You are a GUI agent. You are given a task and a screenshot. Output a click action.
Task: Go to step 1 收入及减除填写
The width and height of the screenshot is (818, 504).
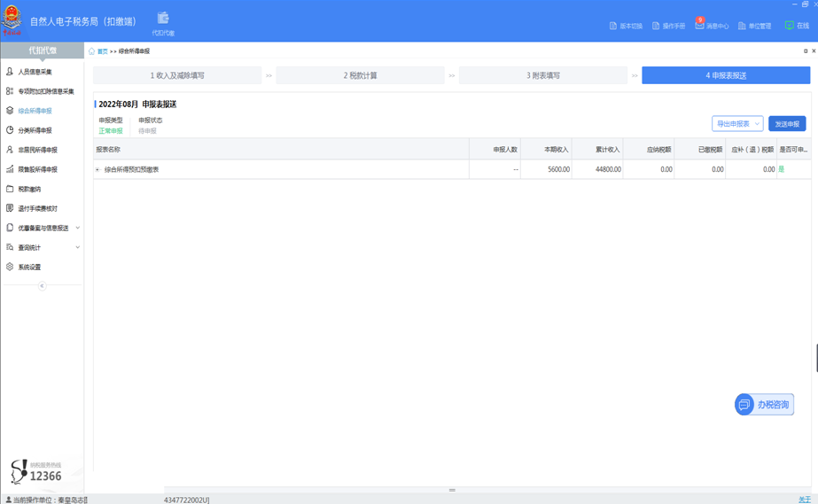(x=177, y=75)
